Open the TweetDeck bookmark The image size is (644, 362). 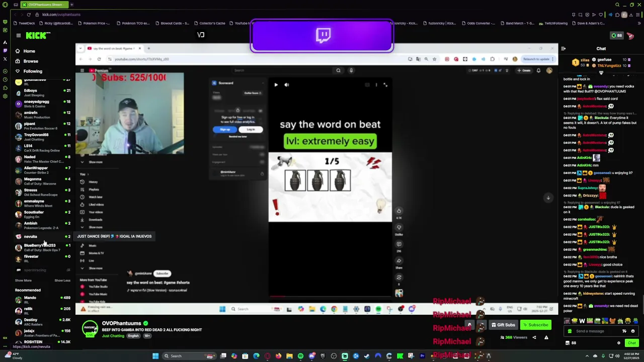click(x=25, y=23)
